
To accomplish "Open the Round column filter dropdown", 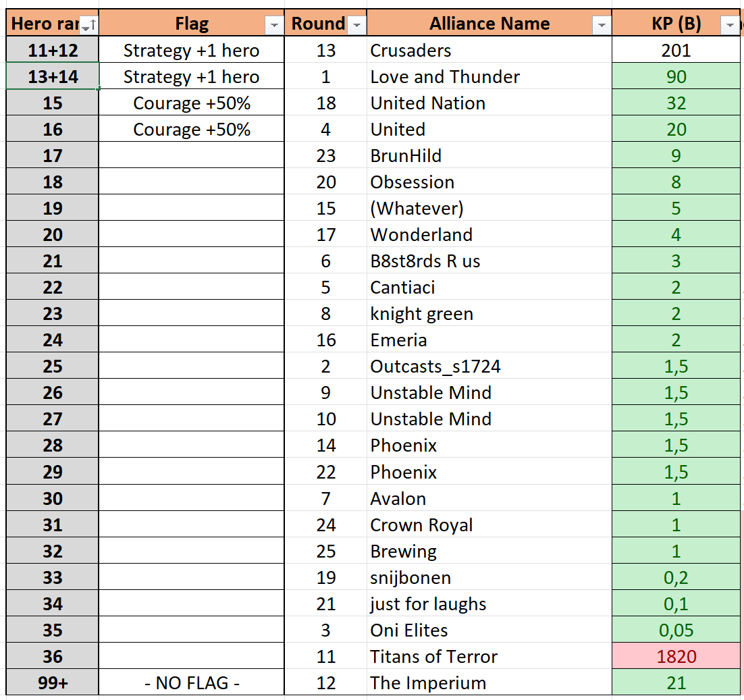I will [x=356, y=26].
